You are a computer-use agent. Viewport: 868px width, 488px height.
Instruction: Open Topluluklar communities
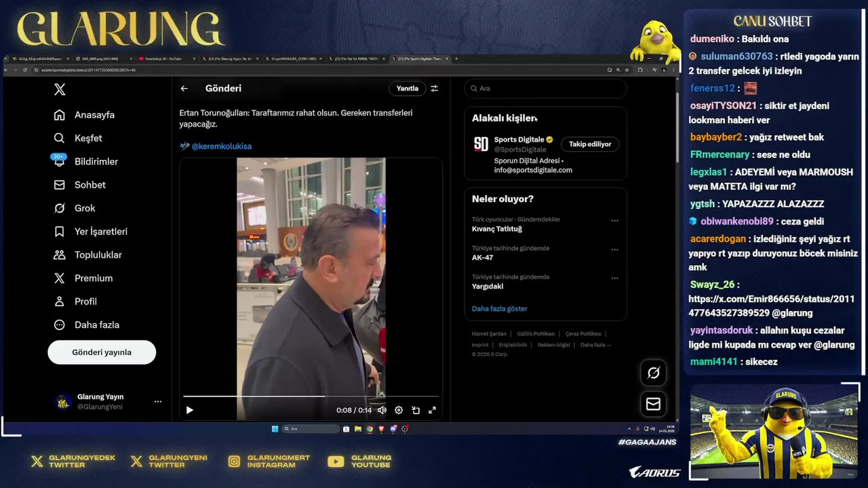point(88,255)
